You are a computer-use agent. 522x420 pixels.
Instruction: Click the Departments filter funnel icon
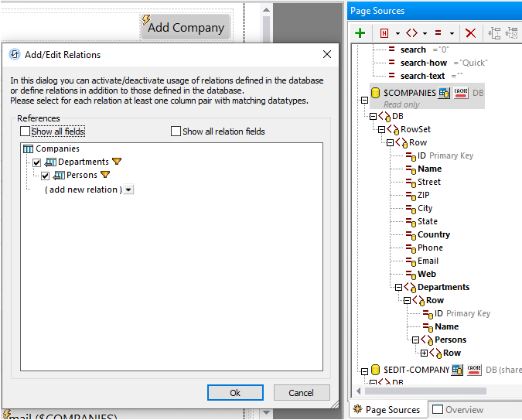117,162
